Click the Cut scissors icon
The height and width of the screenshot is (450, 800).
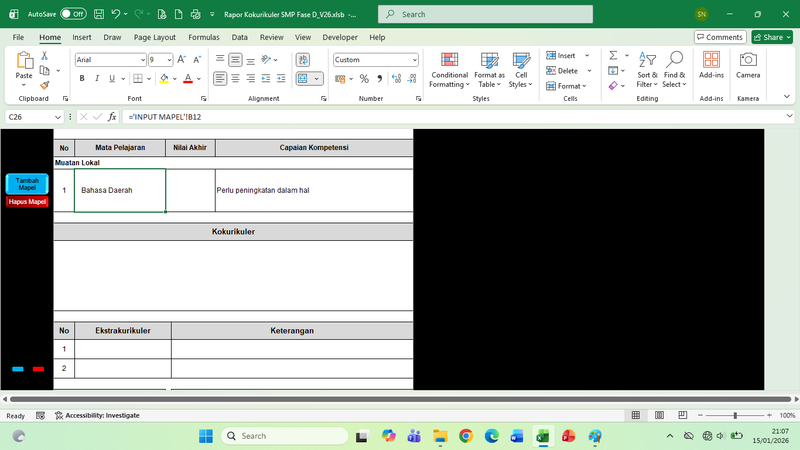[44, 56]
